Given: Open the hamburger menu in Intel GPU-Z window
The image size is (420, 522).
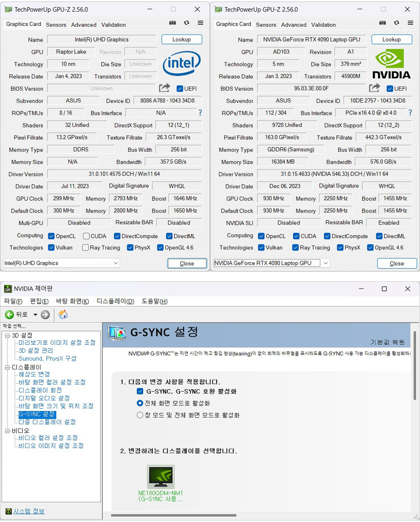Looking at the screenshot, I should (x=200, y=23).
